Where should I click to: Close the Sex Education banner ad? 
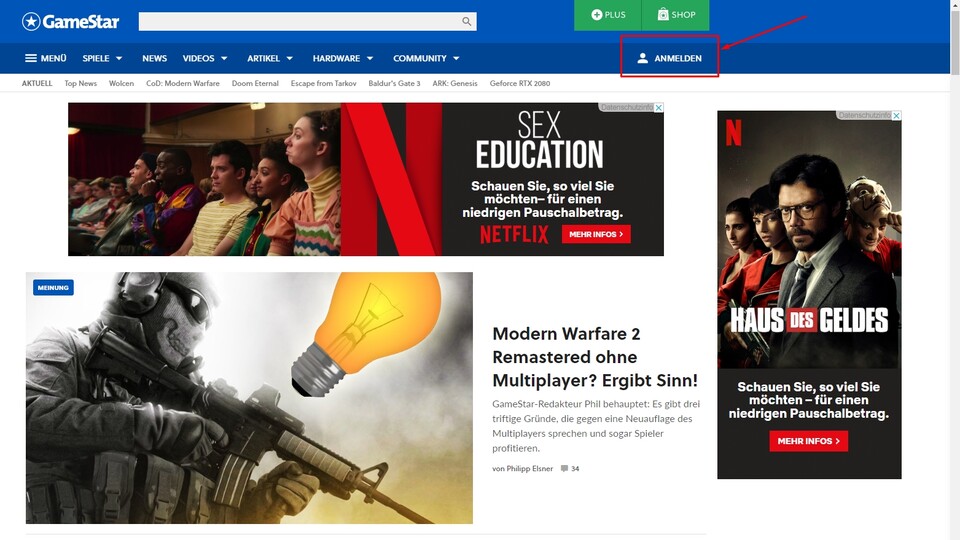[x=658, y=107]
